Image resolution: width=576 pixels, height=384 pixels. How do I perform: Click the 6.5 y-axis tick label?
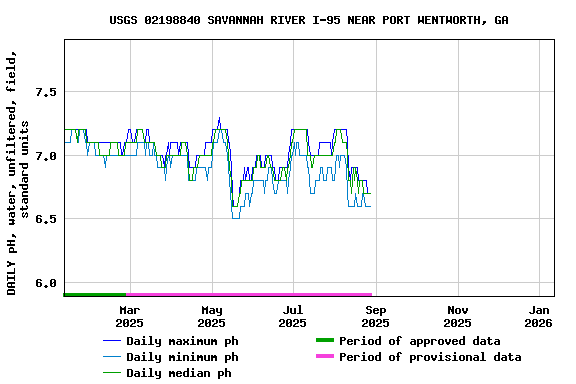click(x=46, y=219)
